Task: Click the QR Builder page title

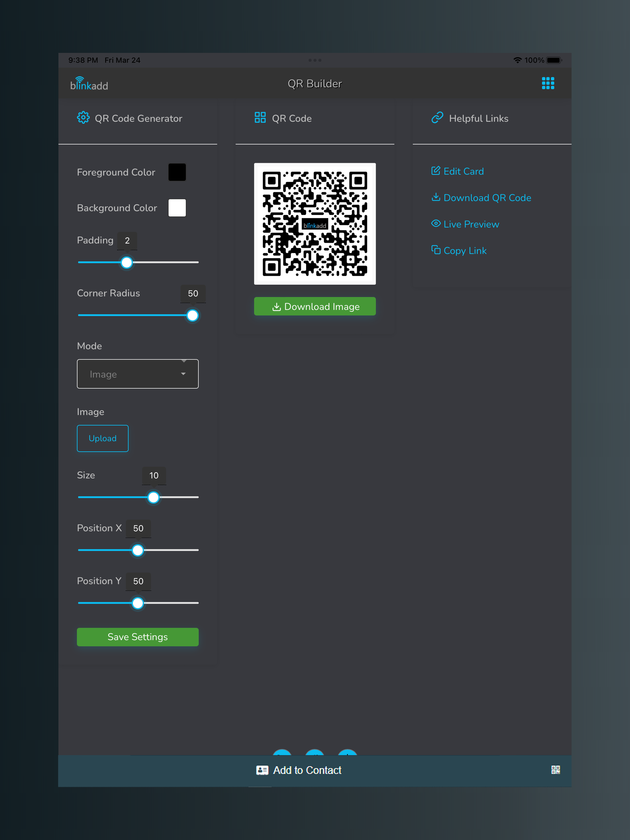Action: click(315, 84)
